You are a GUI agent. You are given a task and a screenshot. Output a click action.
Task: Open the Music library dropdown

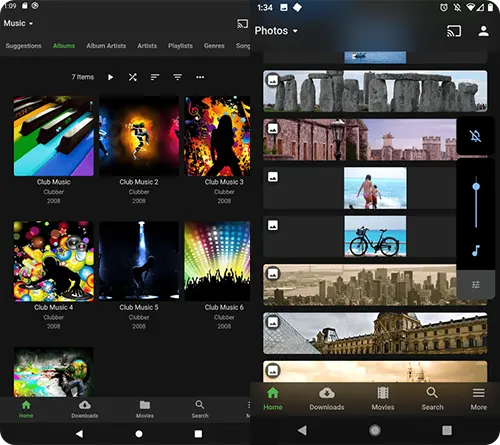pos(18,23)
